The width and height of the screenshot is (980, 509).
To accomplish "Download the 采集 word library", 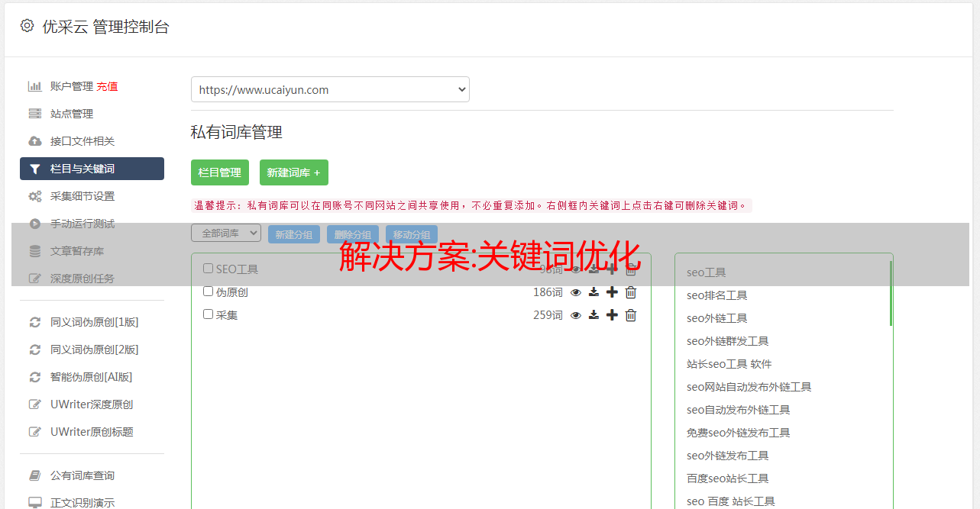I will click(593, 315).
